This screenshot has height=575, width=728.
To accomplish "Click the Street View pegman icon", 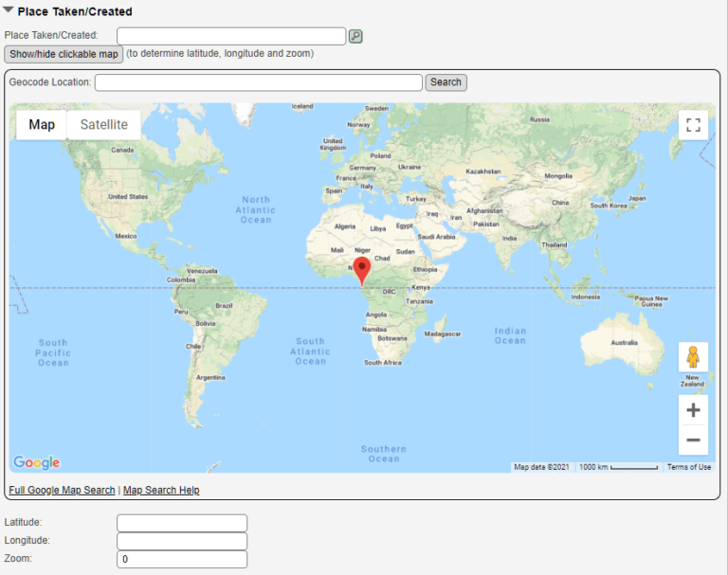I will coord(693,357).
